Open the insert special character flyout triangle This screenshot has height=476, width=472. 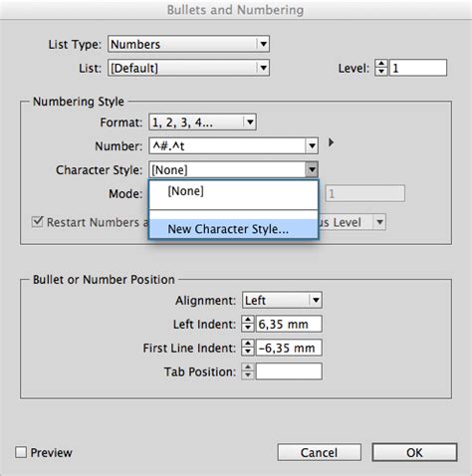click(x=331, y=142)
